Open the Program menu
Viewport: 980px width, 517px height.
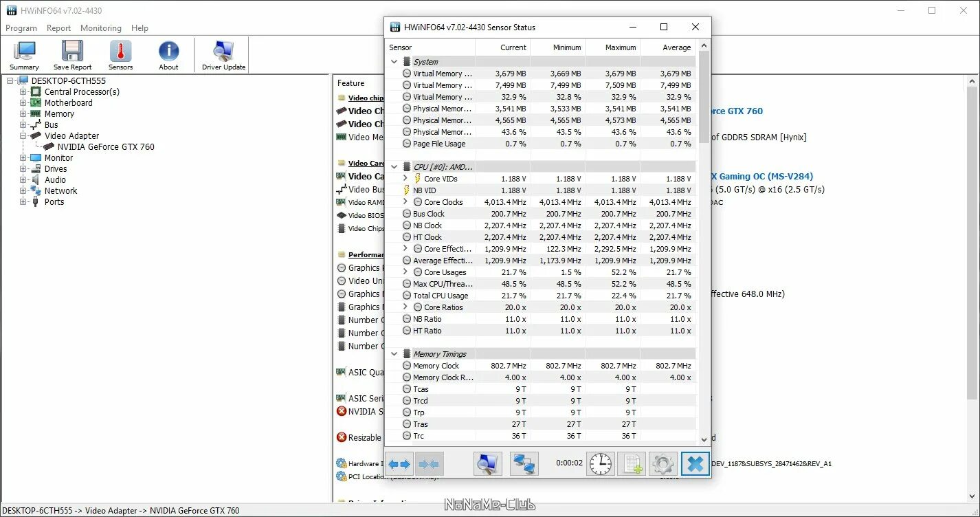click(21, 28)
